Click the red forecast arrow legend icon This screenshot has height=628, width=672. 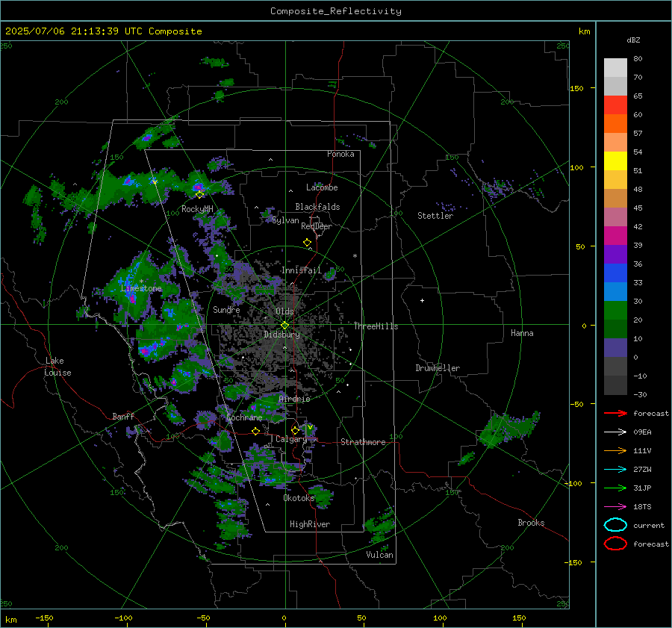coord(615,413)
